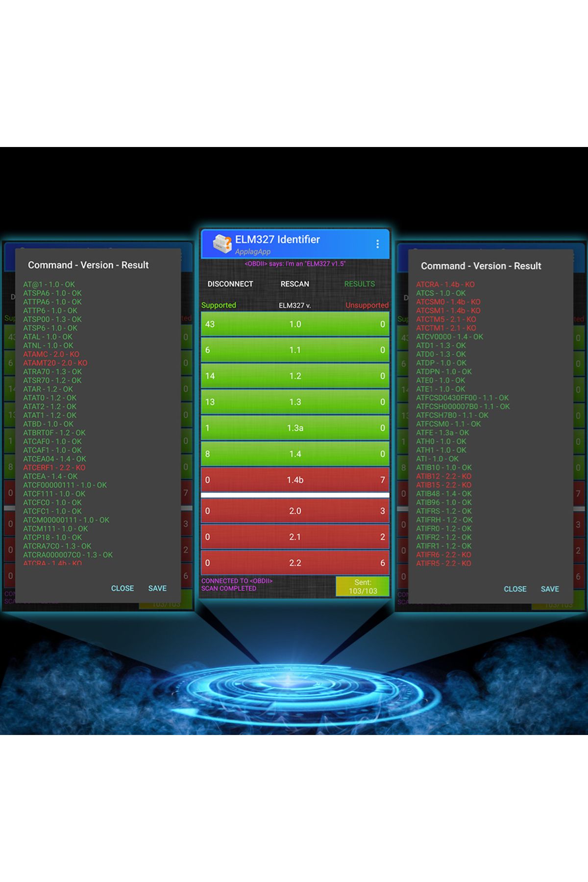Click the 'ATCSM0 - 1.4b - KO' entry

[x=448, y=302]
